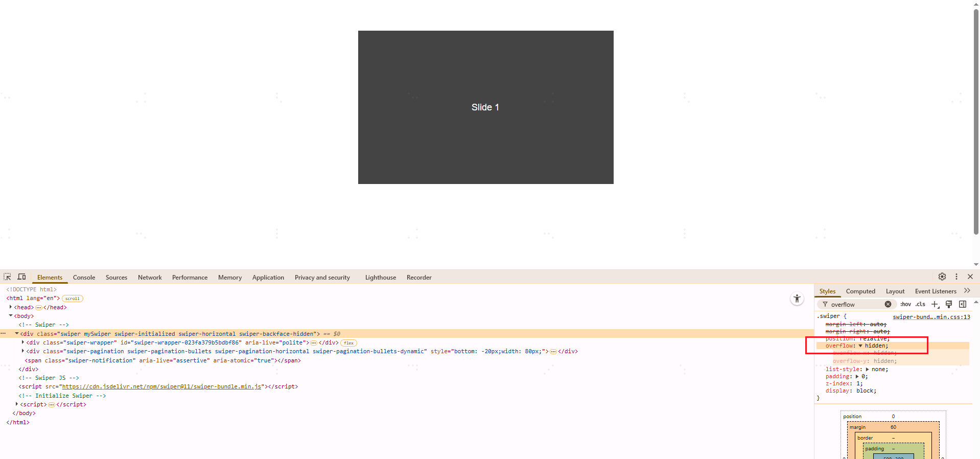Open the accessibility tree toggle button

797,299
